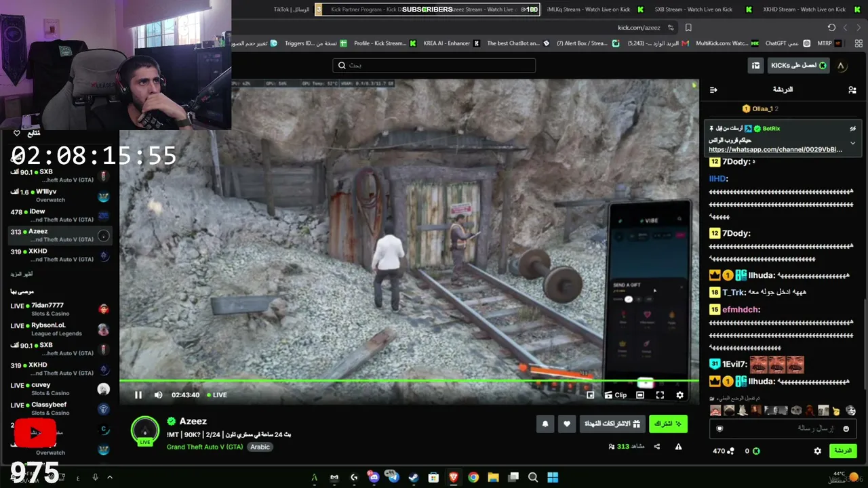Enter fullscreen mode for the stream
Screen dimensions: 868x488
[660, 395]
